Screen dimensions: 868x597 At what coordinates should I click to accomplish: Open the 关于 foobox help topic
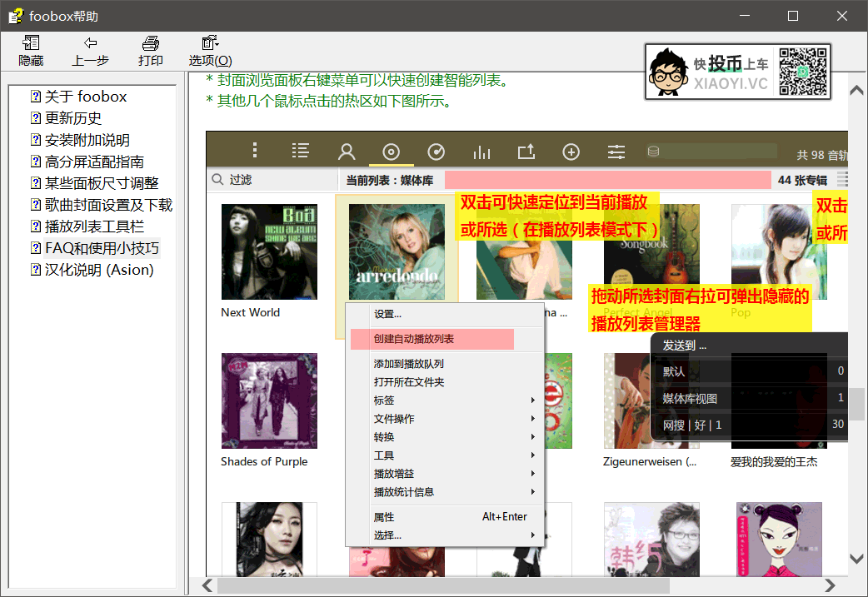coord(79,97)
